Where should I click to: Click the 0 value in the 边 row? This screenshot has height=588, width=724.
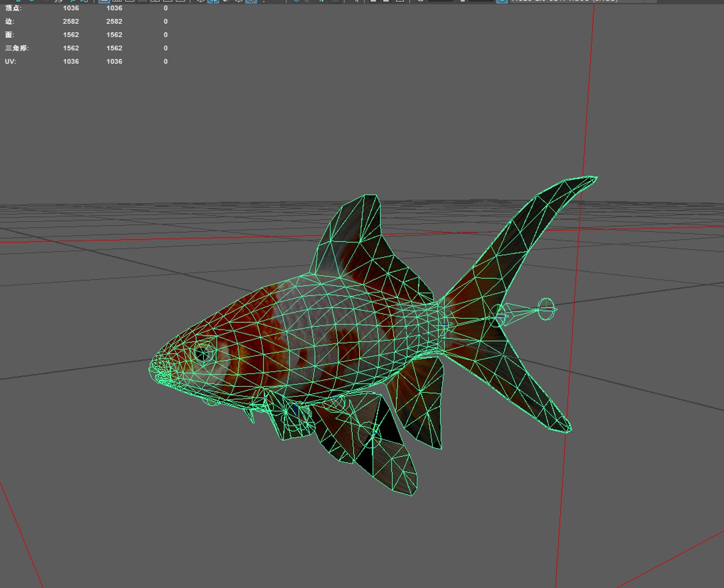click(165, 21)
